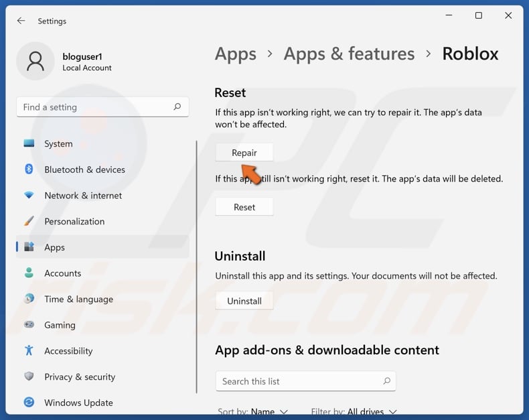Click the magnifier in Search this list

point(386,381)
